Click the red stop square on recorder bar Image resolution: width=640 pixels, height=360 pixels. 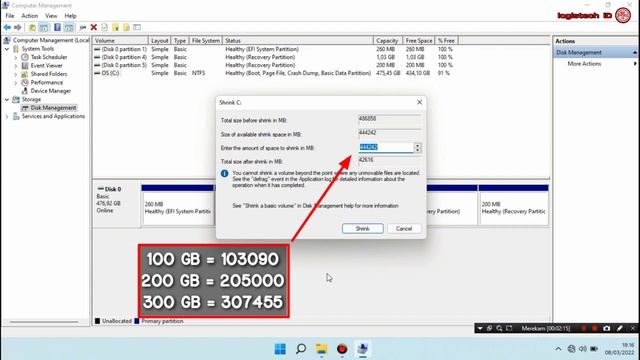(x=594, y=328)
